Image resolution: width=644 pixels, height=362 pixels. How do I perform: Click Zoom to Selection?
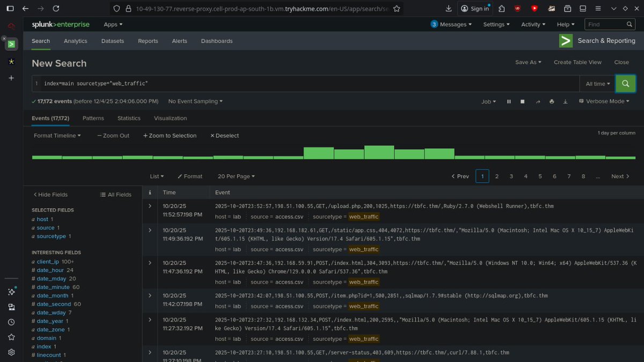click(x=170, y=136)
